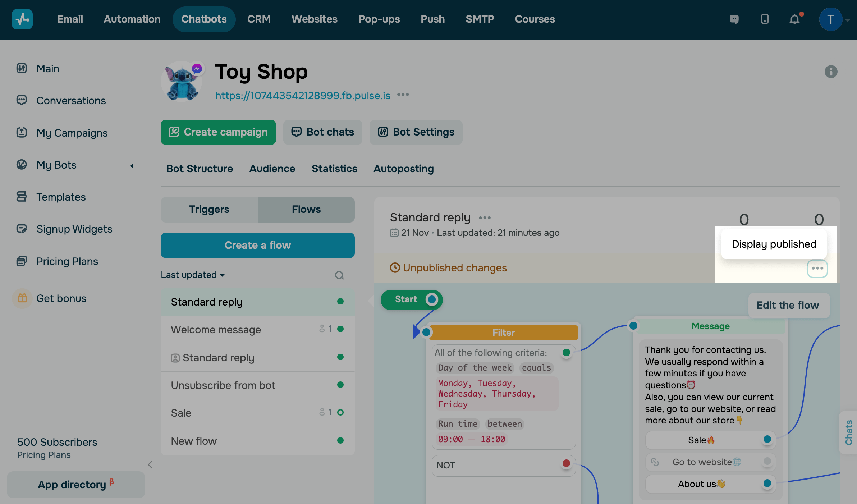Open the Toy Shop fb.pulse.is link

302,96
